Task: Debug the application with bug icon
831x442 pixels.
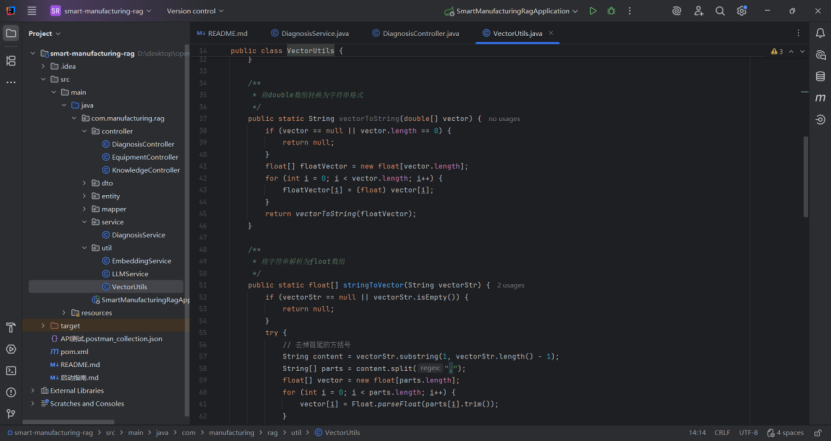Action: (611, 11)
